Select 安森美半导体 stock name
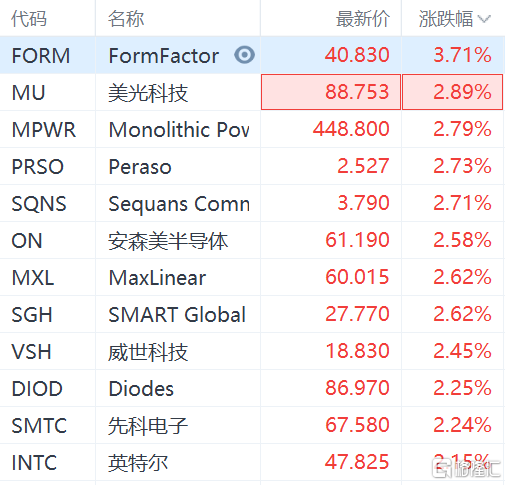The image size is (507, 485). (x=168, y=241)
